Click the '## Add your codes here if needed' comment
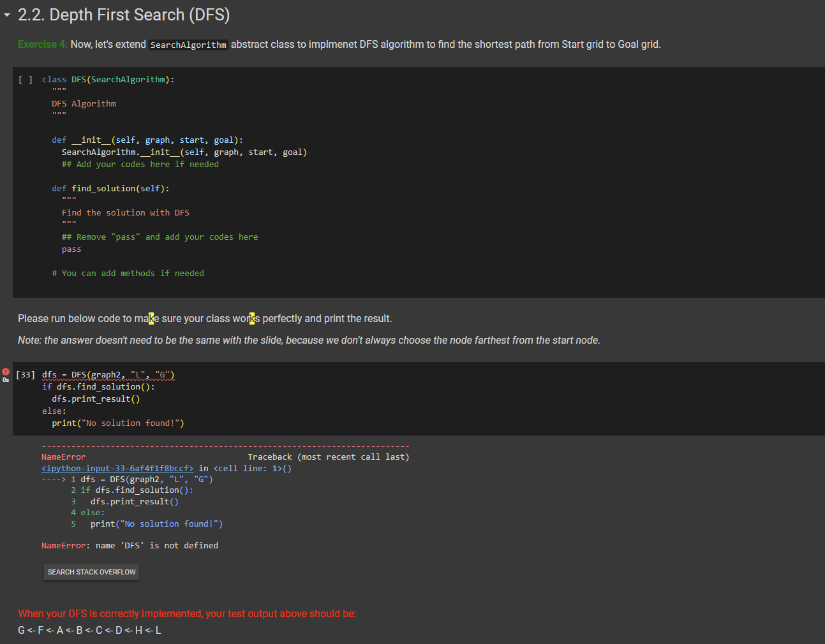The width and height of the screenshot is (825, 644). coord(140,165)
